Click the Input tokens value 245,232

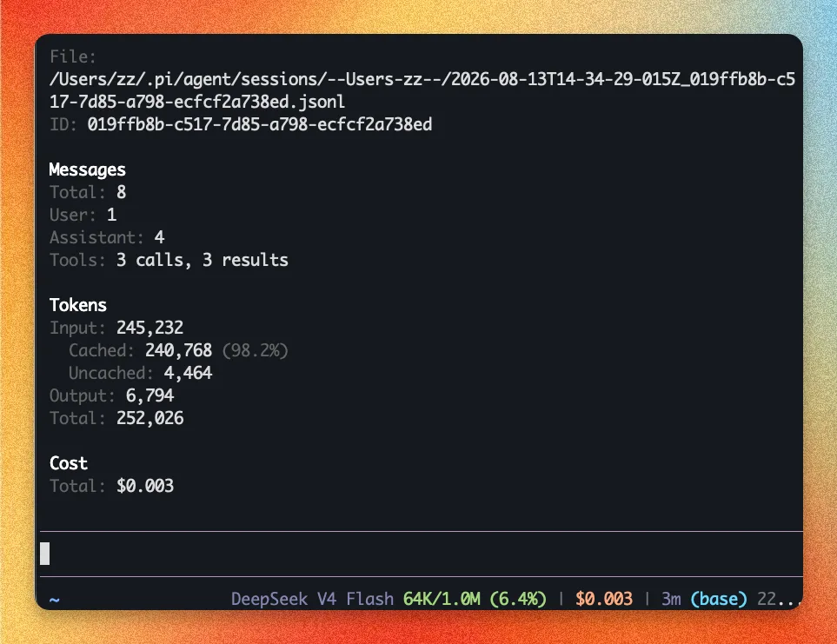(x=150, y=328)
